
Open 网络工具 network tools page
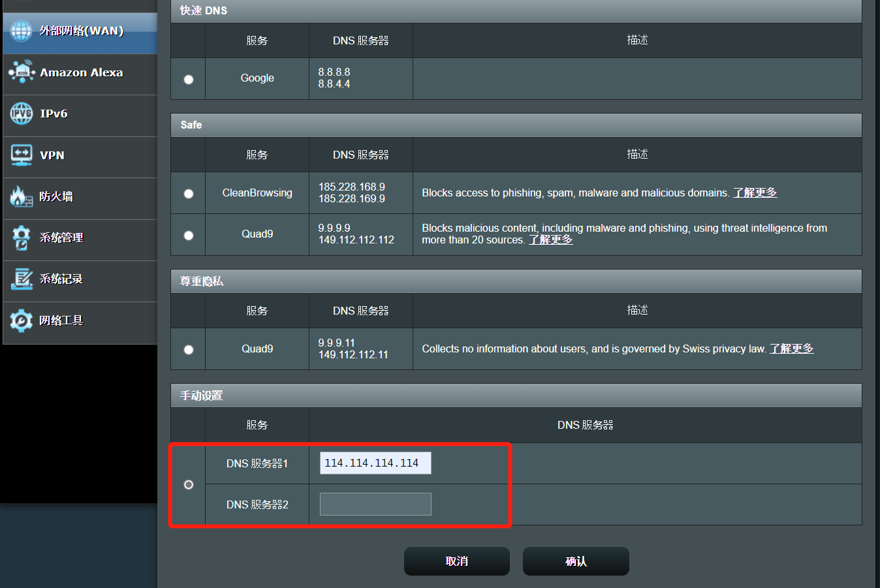[80, 322]
